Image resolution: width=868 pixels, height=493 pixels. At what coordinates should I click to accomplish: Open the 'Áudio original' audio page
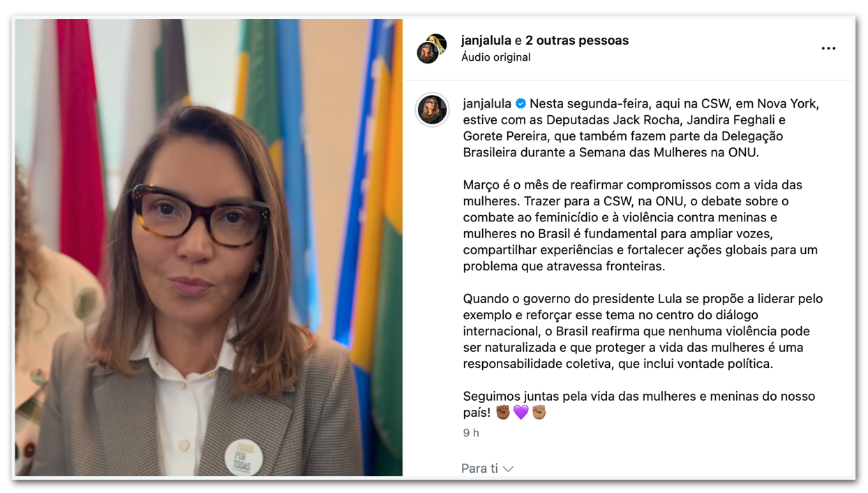click(x=496, y=57)
